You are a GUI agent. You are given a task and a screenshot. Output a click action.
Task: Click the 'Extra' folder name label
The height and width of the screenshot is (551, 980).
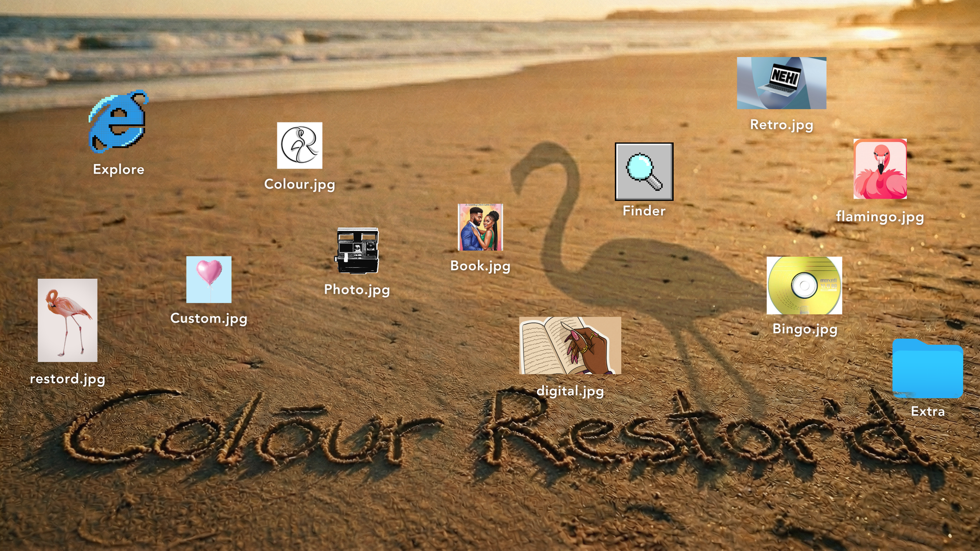click(x=927, y=412)
